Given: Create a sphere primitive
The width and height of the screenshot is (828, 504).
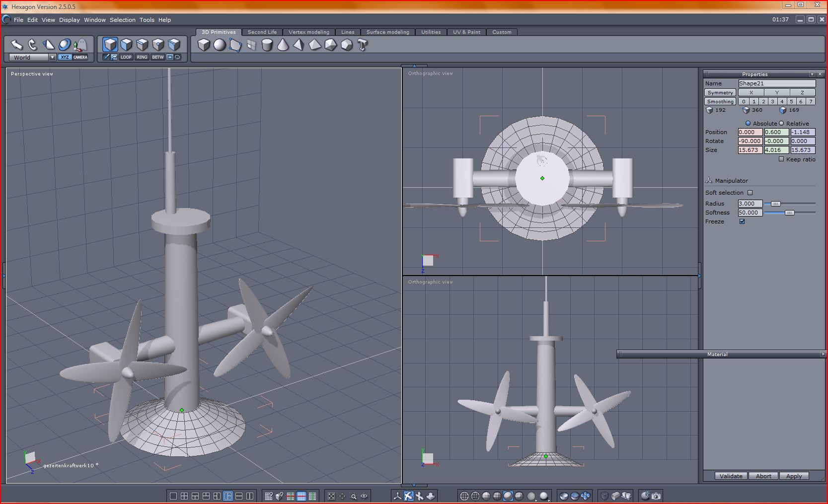Looking at the screenshot, I should point(220,45).
